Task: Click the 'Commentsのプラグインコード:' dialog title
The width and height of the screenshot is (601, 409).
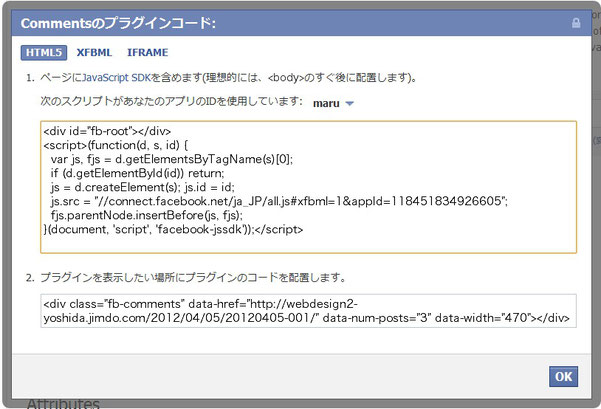Action: coord(118,23)
